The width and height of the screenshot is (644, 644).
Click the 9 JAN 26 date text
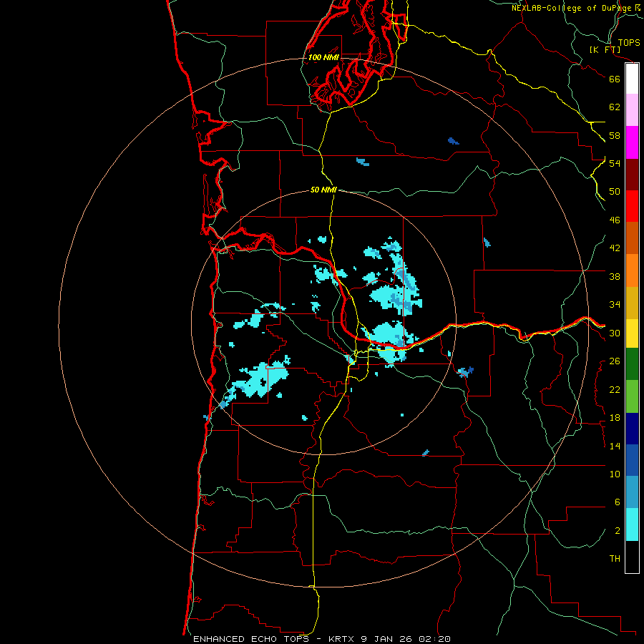(x=386, y=639)
